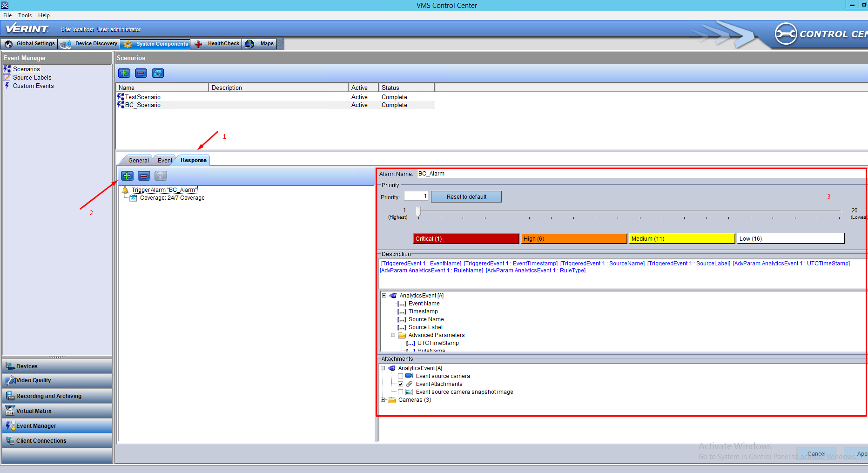This screenshot has height=473, width=868.
Task: Click the Cameras folder icon
Action: [391, 400]
